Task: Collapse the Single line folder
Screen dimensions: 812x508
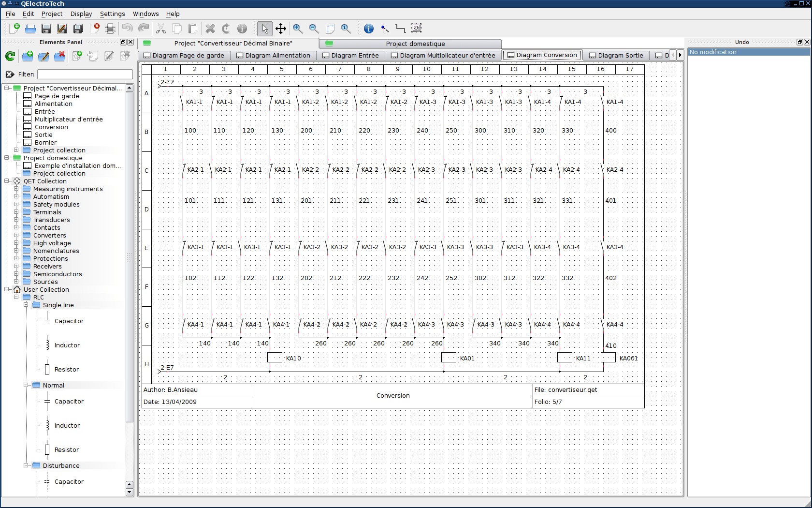Action: pyautogui.click(x=26, y=305)
